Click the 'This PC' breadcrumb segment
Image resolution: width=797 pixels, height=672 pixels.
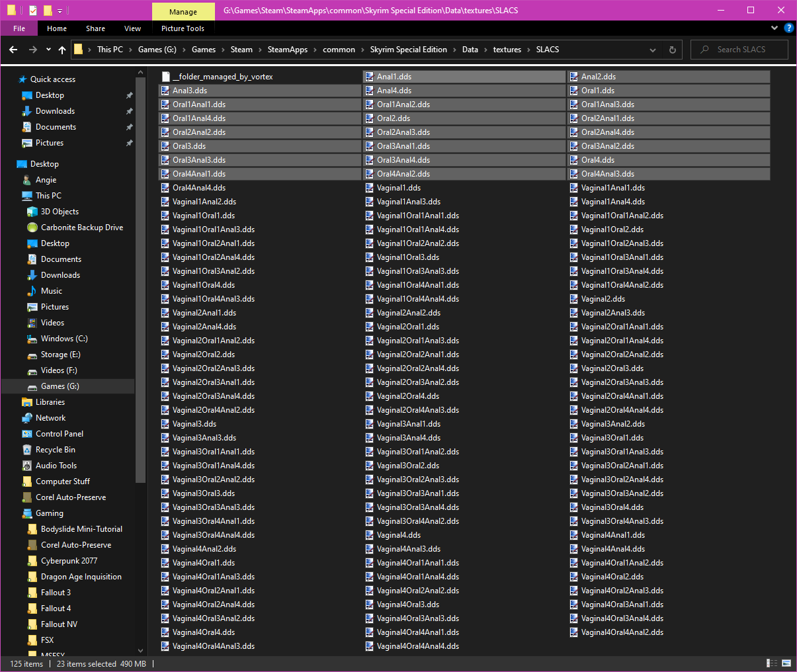point(110,50)
